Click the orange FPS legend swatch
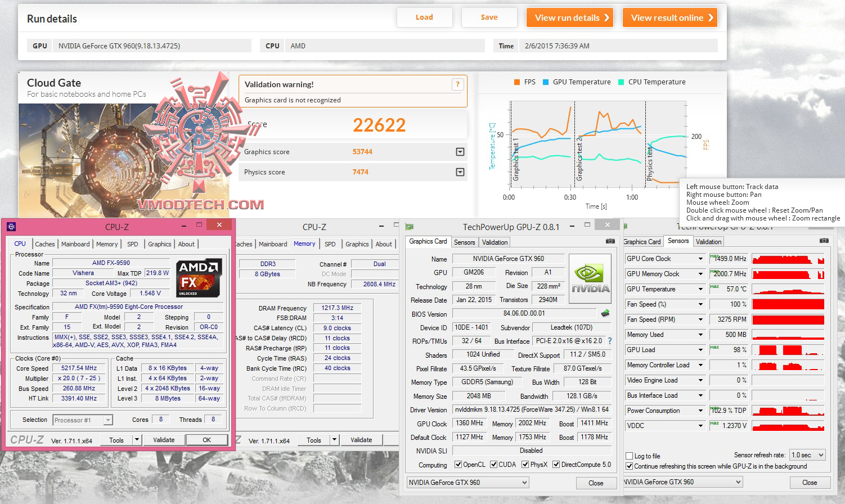 coord(517,82)
